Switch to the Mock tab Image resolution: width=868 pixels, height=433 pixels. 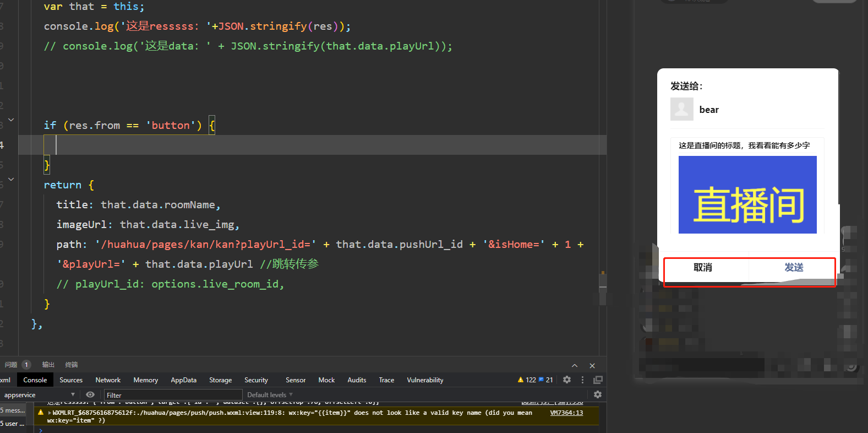pos(326,380)
